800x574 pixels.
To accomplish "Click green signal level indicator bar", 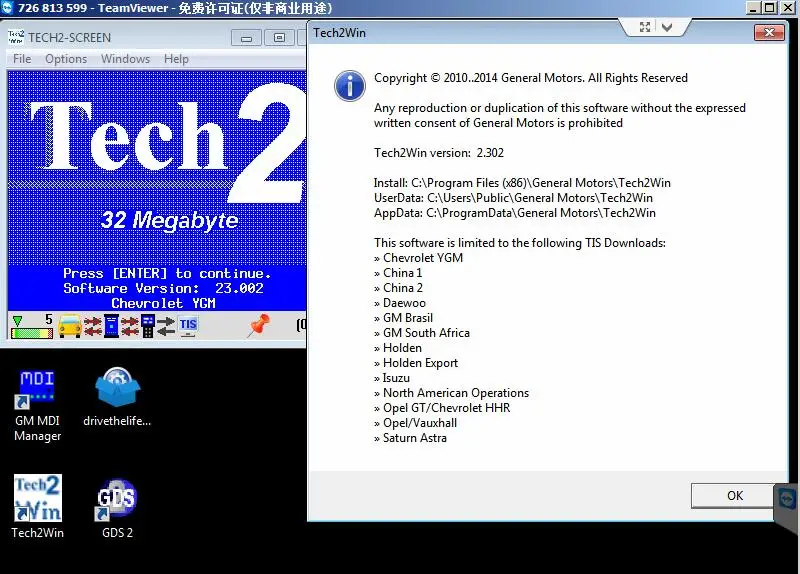I will (32, 334).
